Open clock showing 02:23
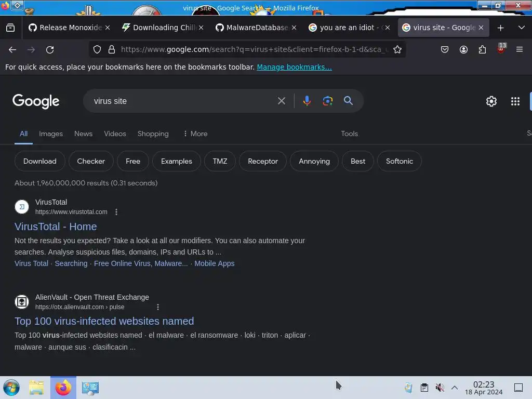 [x=484, y=388]
